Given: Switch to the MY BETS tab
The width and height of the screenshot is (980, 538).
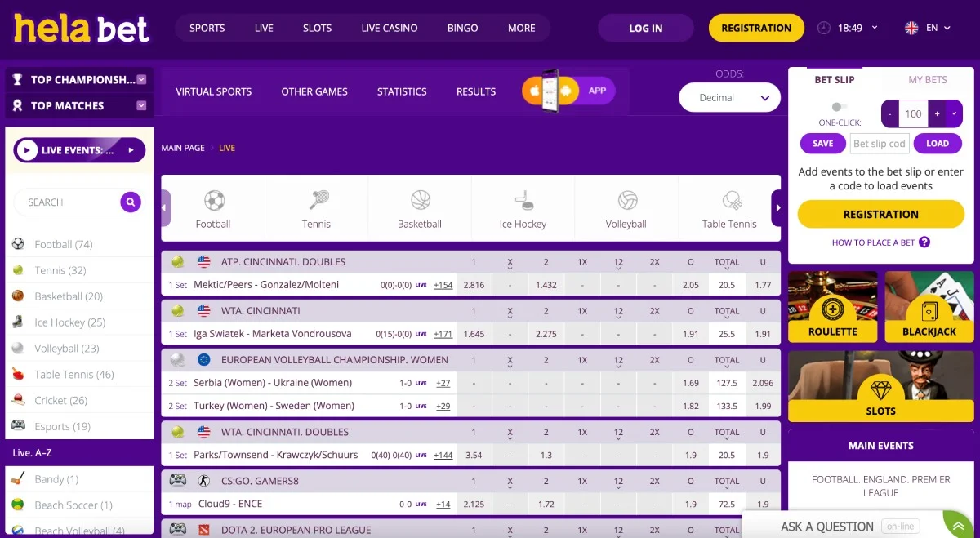Looking at the screenshot, I should click(x=928, y=79).
